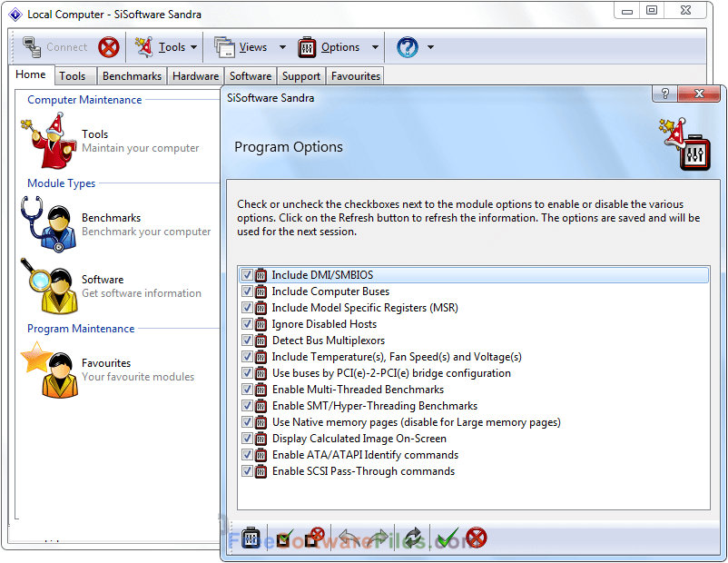This screenshot has width=728, height=563.
Task: Click the Uncheck All icon in bottom toolbar
Action: [315, 538]
